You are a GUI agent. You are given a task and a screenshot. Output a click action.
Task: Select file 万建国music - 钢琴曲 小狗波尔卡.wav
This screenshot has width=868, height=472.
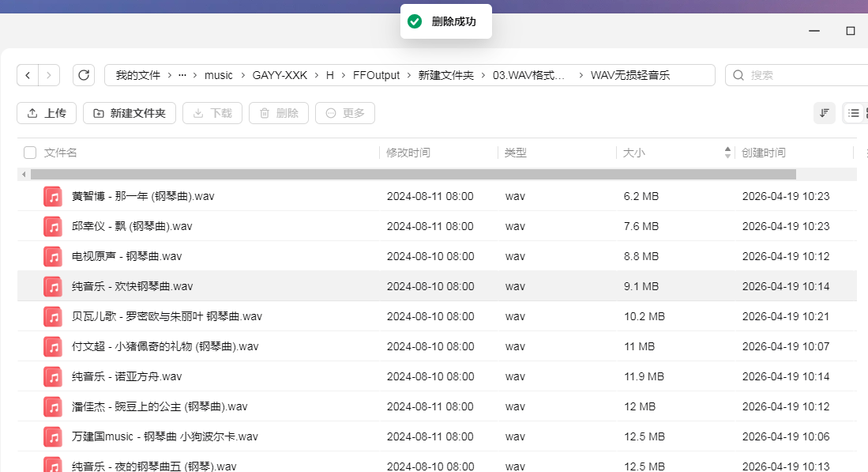tap(165, 436)
